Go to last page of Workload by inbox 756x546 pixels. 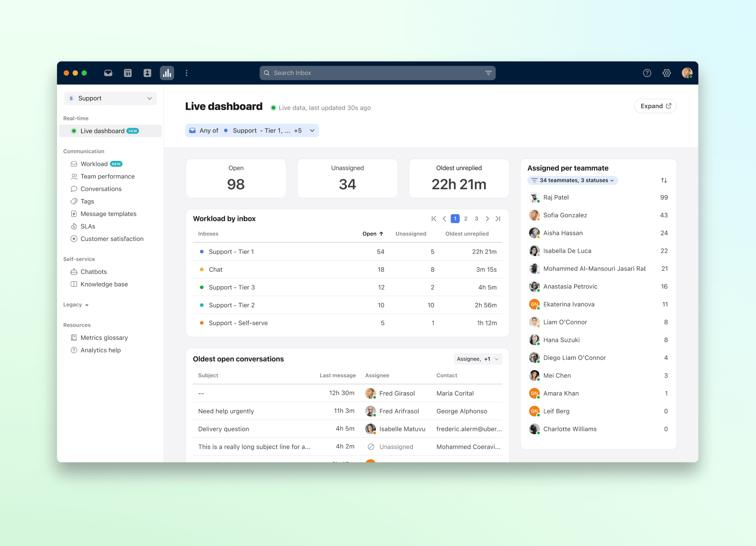498,219
